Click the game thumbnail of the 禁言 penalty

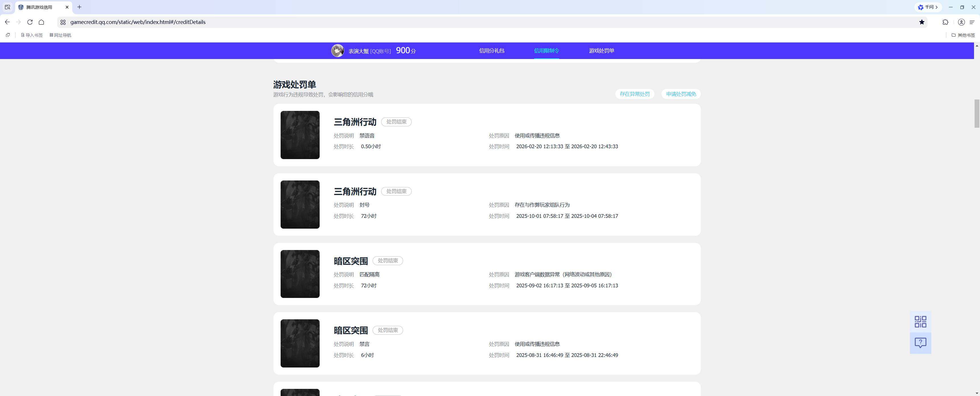coord(300,344)
